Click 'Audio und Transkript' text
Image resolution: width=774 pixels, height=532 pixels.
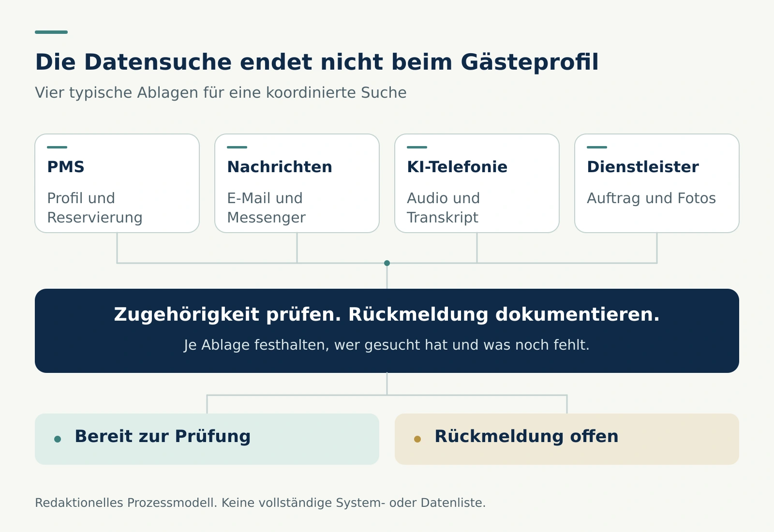[443, 207]
